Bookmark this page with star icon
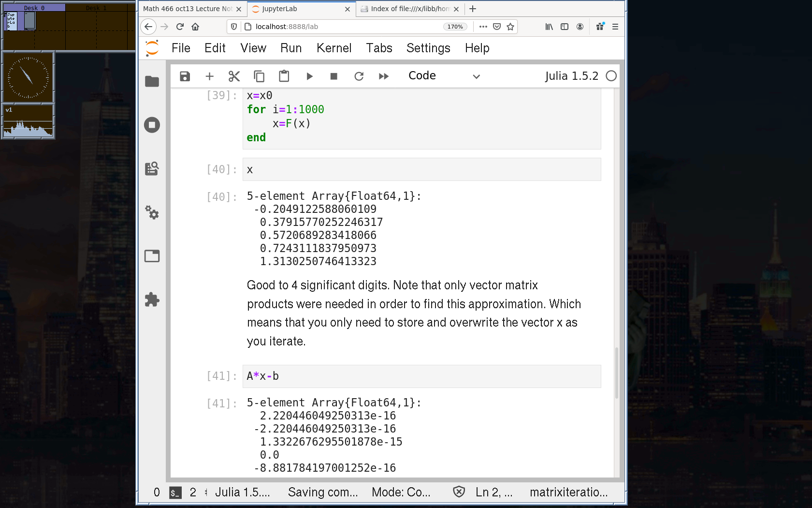The height and width of the screenshot is (508, 812). [x=510, y=27]
